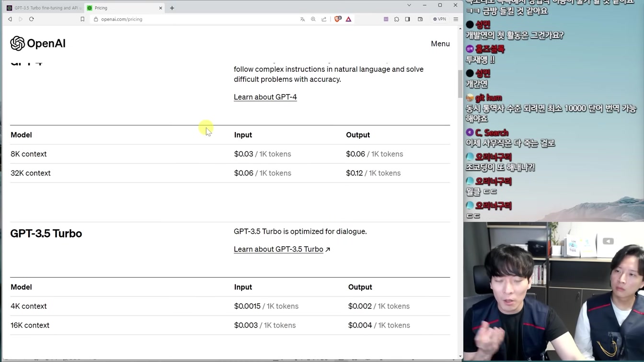
Task: Open the tab search dropdown arrow
Action: point(409,5)
